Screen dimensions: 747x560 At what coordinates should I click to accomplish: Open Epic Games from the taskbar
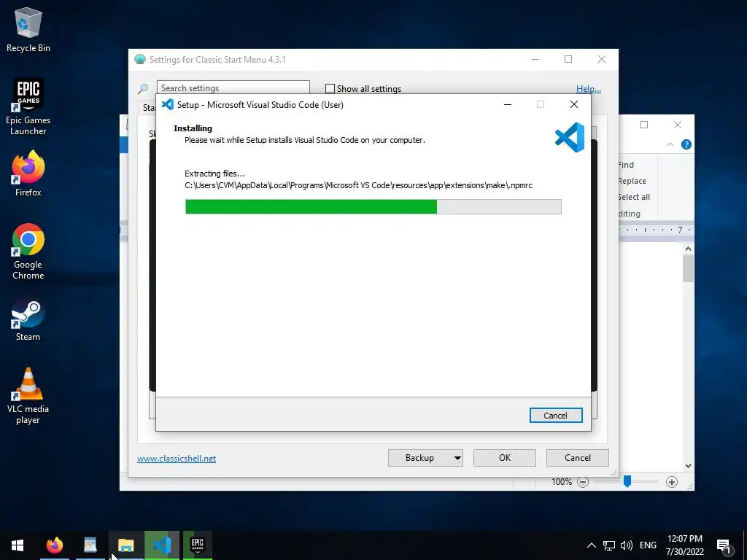tap(198, 545)
